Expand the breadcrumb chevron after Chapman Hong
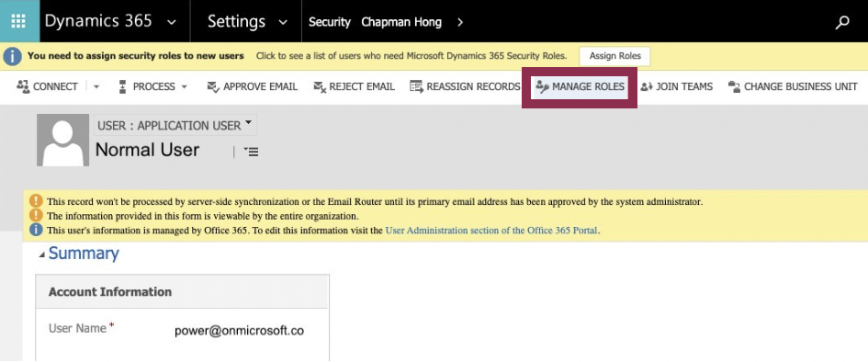This screenshot has width=868, height=362. (x=460, y=22)
